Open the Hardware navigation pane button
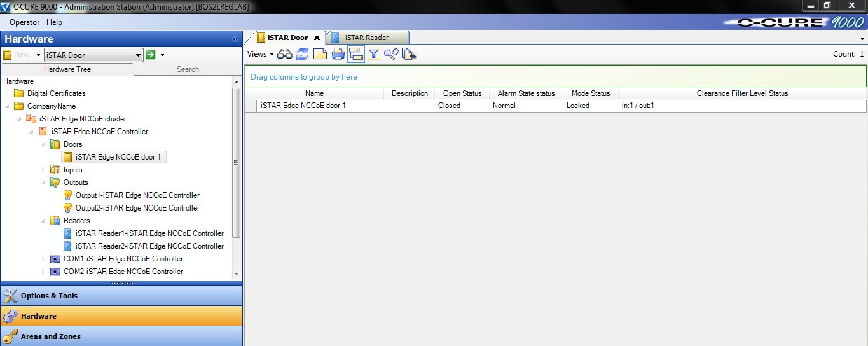 coord(121,316)
